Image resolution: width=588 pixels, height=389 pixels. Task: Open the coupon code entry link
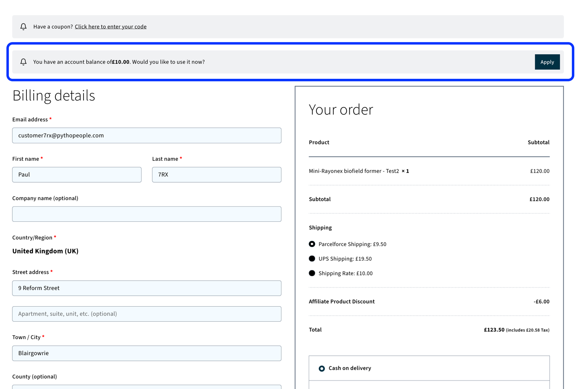[110, 26]
